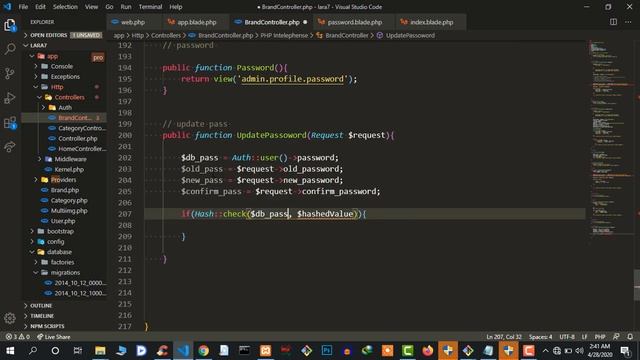
Task: Collapse the Http folder
Action: pos(64,87)
